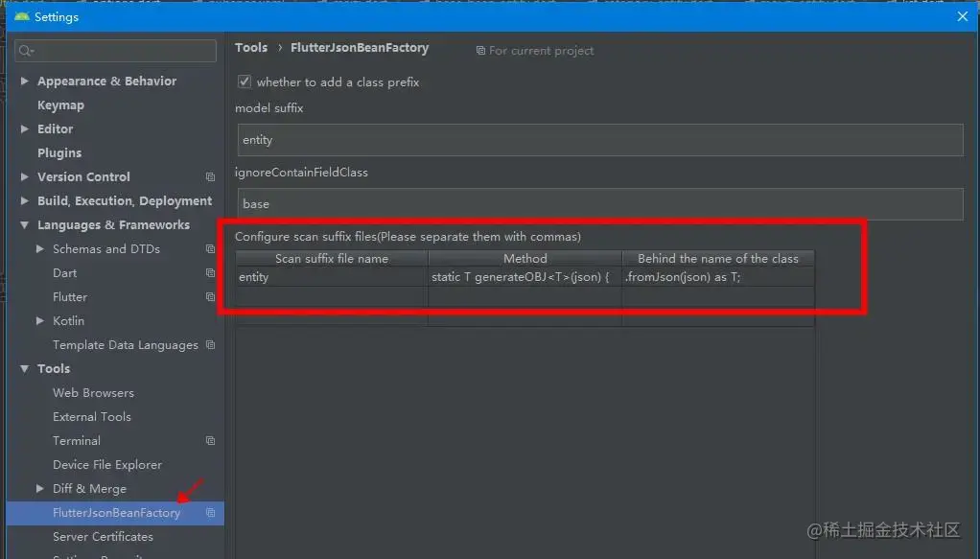The image size is (980, 559).
Task: Expand the Editor section arrow
Action: coord(24,128)
